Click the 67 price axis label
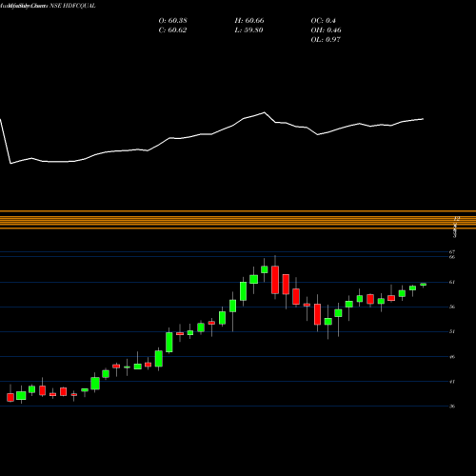Image resolution: width=476 pixels, height=476 pixels. 452,252
